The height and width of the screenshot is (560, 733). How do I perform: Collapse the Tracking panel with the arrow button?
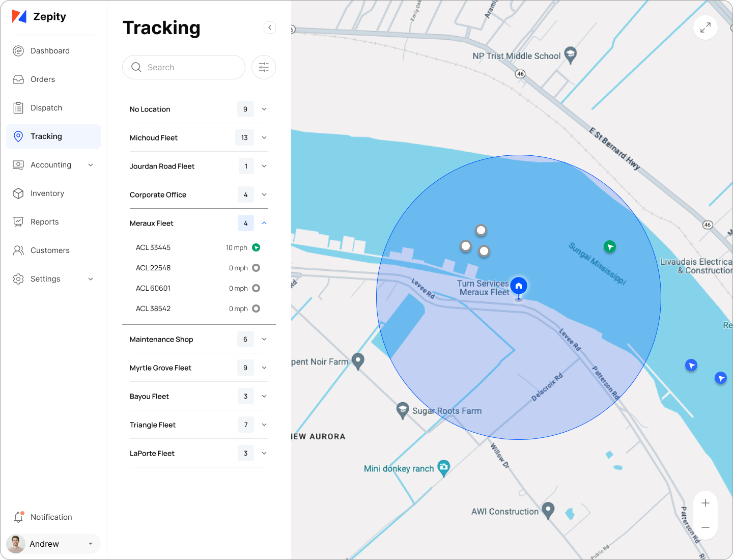(x=270, y=27)
